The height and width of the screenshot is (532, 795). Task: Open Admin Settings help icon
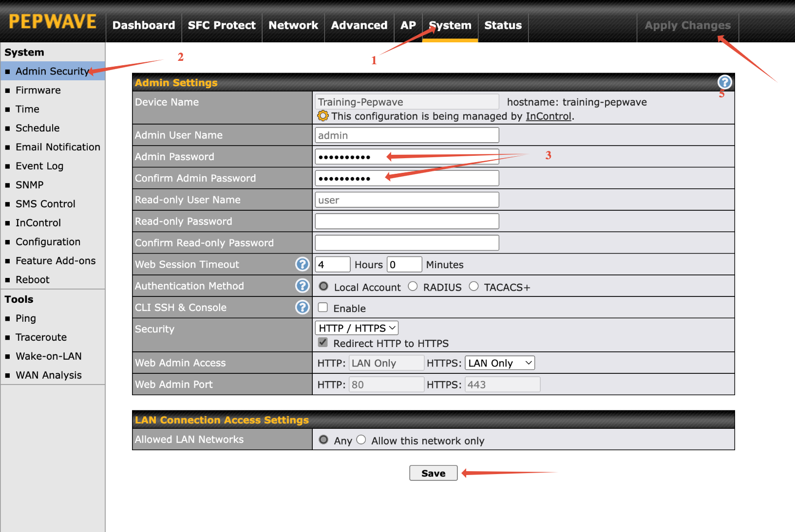(724, 82)
